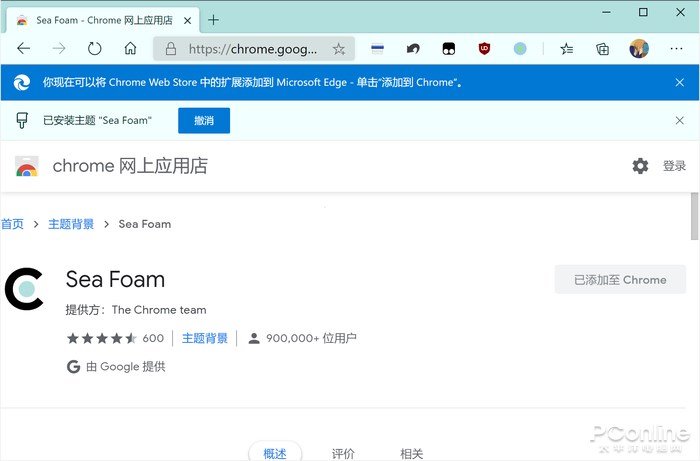Click the Sea Foam breadcrumb text

pos(145,224)
